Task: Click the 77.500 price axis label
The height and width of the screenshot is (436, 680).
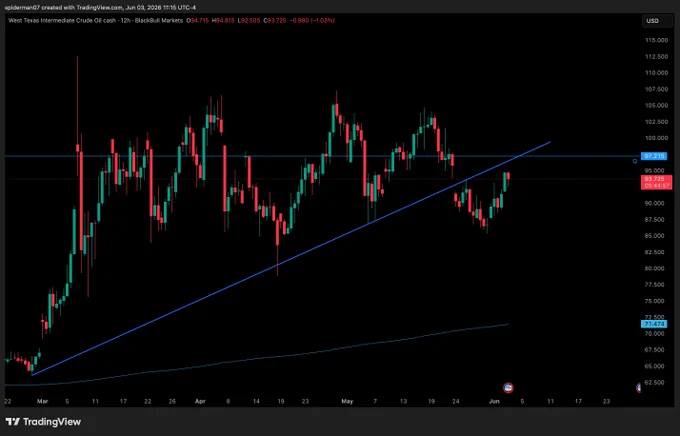Action: click(656, 285)
